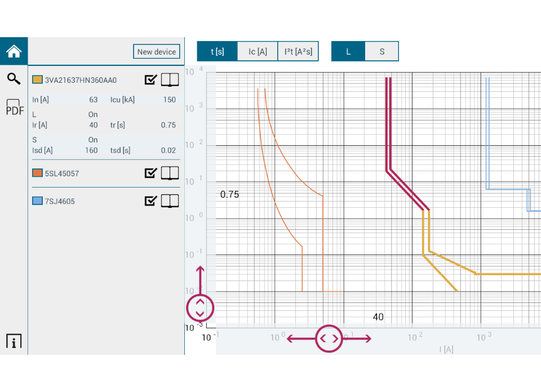Click the edit checkmark icon for 3VA21637HN360AA0
This screenshot has width=541, height=392.
point(150,79)
